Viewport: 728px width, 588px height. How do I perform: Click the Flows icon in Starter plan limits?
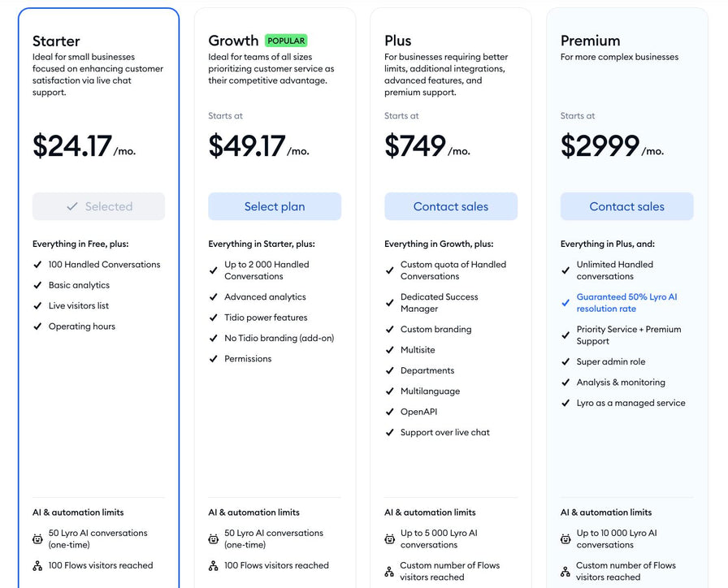[37, 566]
